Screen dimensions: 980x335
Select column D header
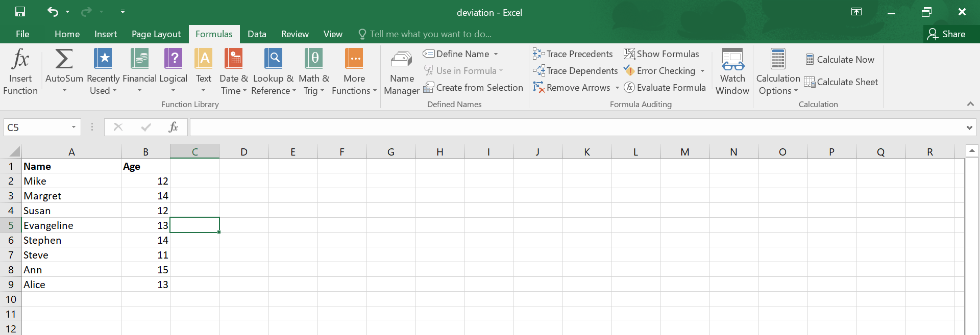[x=244, y=151]
